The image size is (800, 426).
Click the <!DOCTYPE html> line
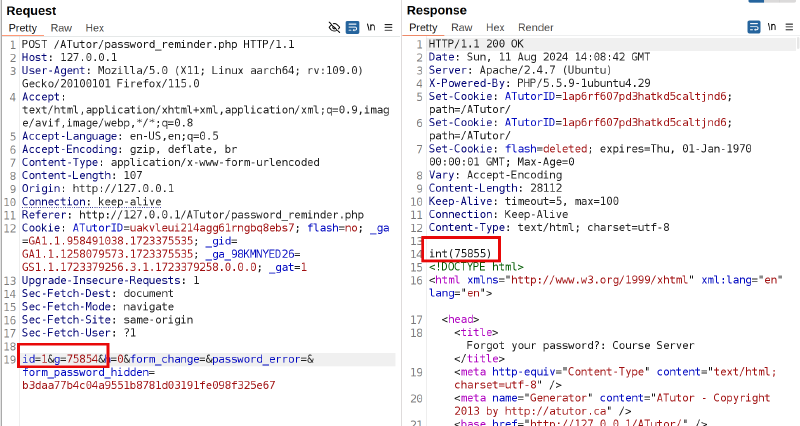[476, 267]
